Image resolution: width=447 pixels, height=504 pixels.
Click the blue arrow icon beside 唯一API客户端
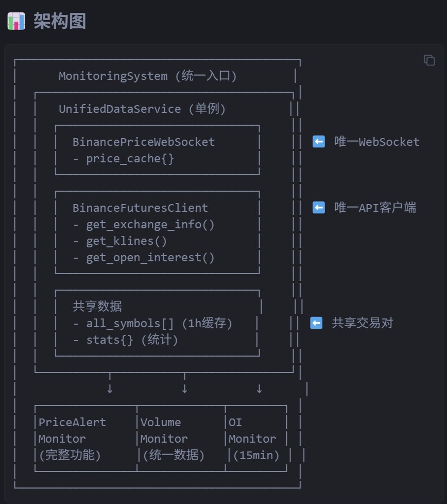pos(319,208)
